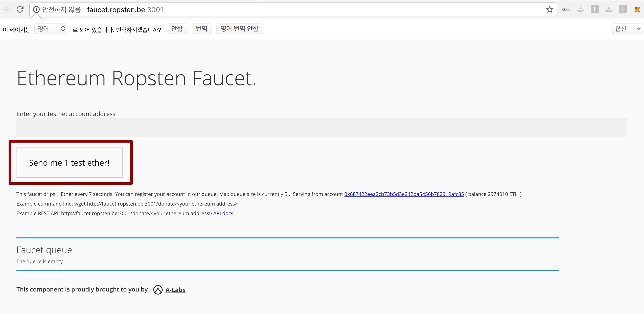The image size is (644, 314).
Task: Click the forward navigation arrow
Action: point(6,9)
